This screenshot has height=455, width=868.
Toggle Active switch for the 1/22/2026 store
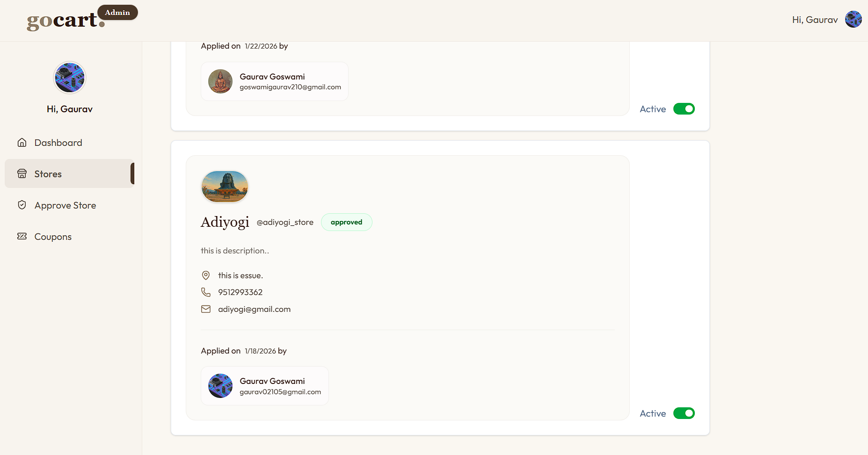pos(684,109)
